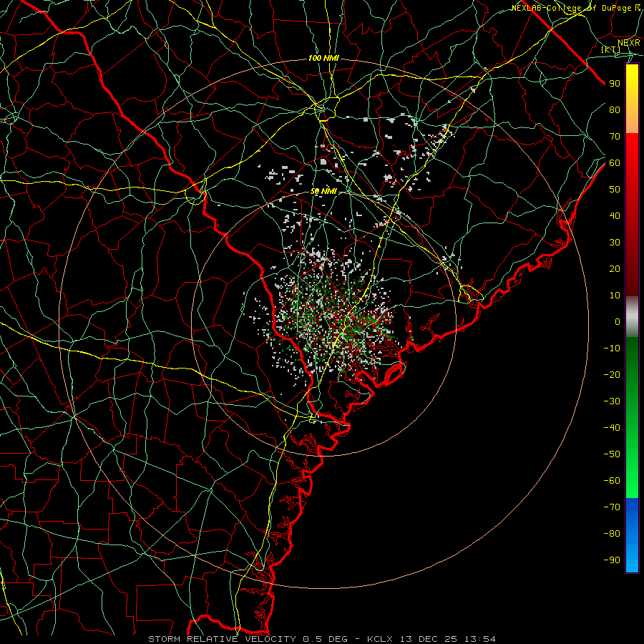Click the -40 value on velocity scale

click(x=612, y=428)
